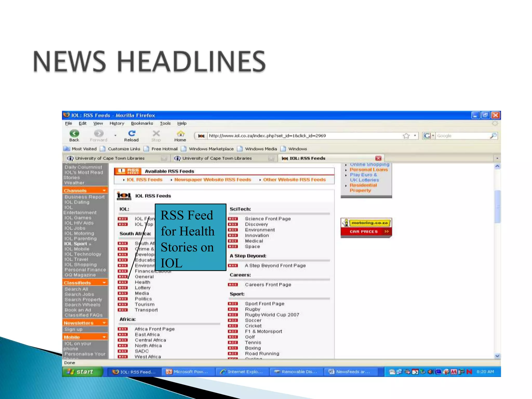Switch to first University of Cape Town Libraries tab

click(x=116, y=158)
